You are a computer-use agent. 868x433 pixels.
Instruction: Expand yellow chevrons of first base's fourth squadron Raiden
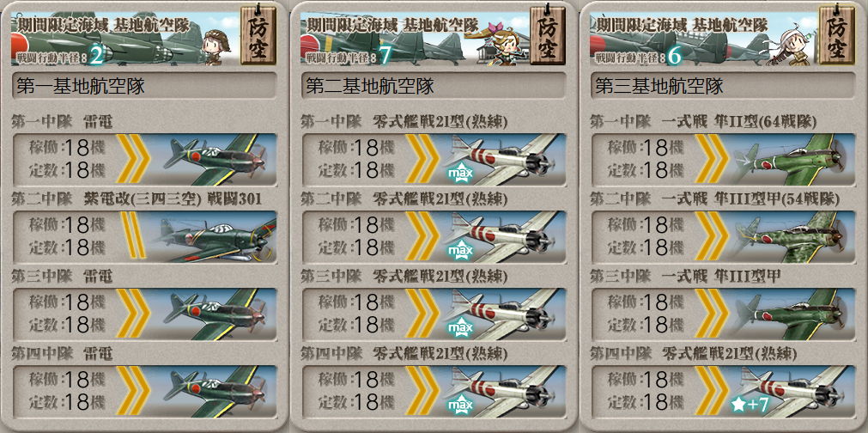pos(133,391)
